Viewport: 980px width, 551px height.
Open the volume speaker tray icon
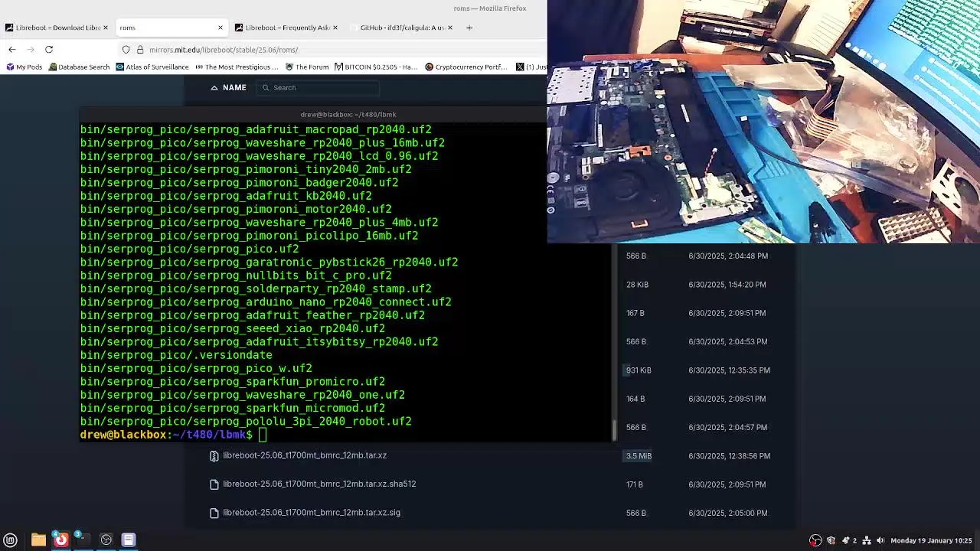coord(880,540)
